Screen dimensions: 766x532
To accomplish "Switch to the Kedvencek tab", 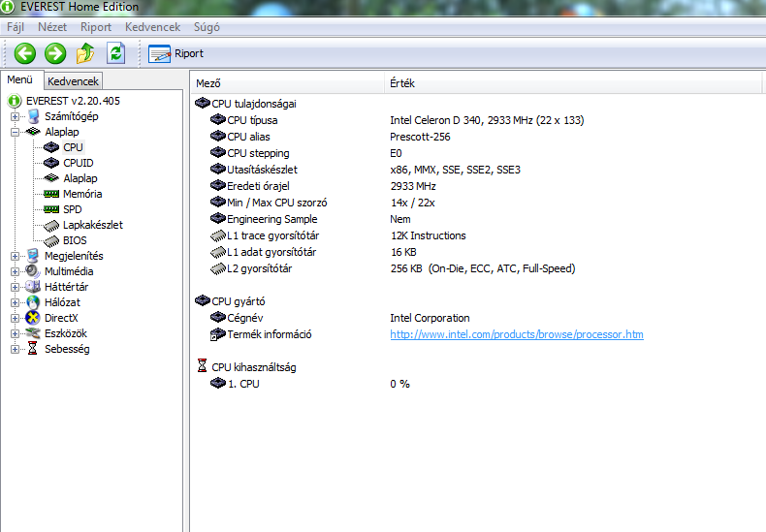I will 74,81.
